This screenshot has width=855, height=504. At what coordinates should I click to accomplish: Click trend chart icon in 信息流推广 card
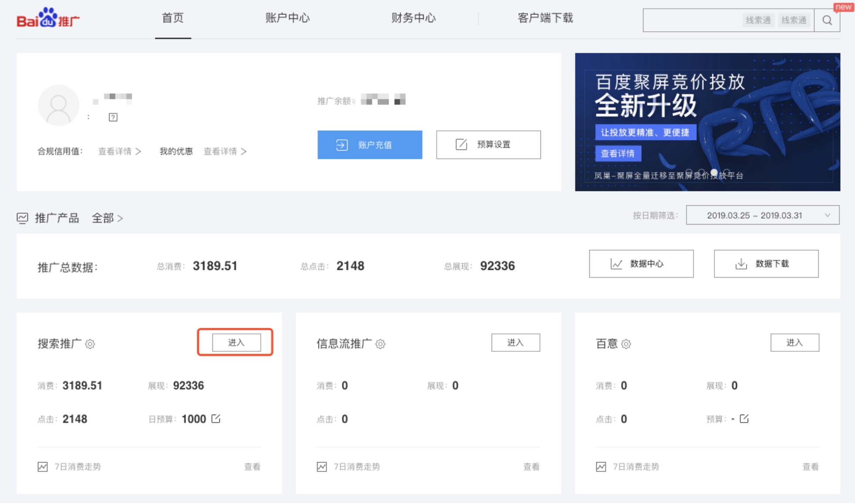322,467
